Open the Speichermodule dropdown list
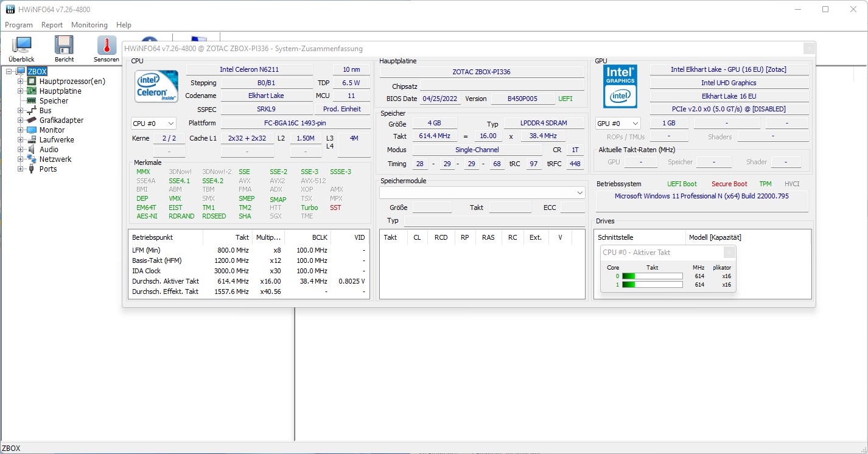This screenshot has height=454, width=868. (x=482, y=192)
